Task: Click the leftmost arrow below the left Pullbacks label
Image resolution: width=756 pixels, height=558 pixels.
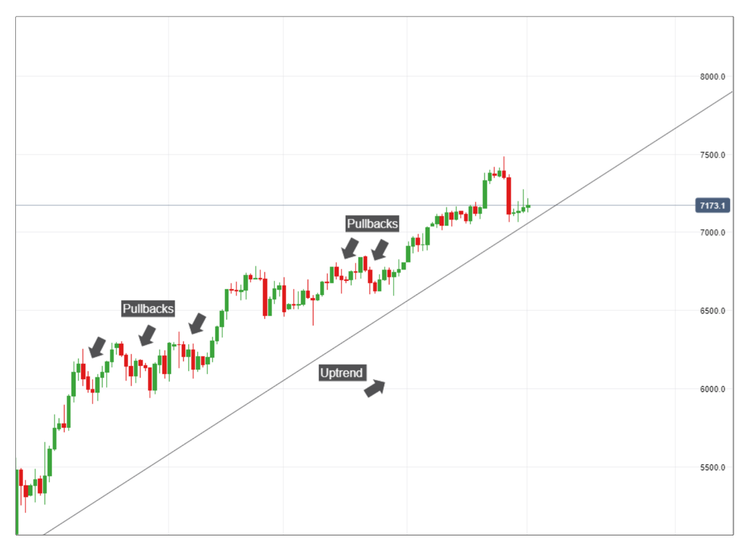Action: (98, 346)
